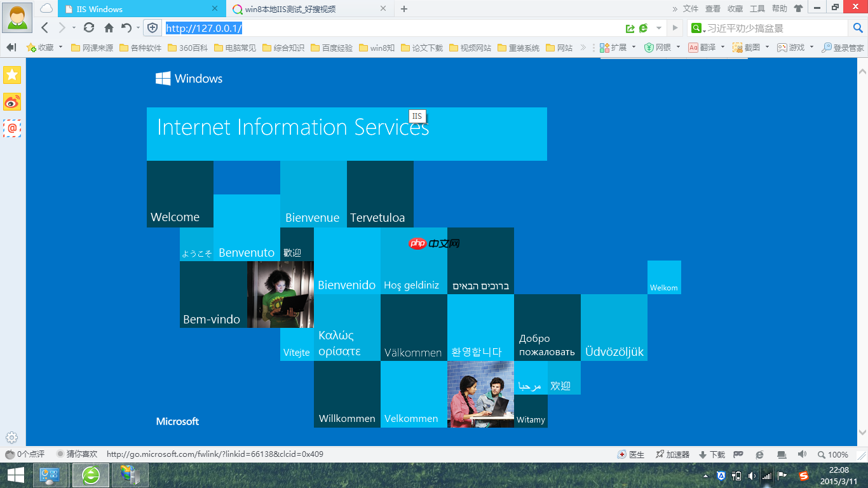The image size is (868, 488).
Task: Open a new tab with the plus button
Action: 404,9
